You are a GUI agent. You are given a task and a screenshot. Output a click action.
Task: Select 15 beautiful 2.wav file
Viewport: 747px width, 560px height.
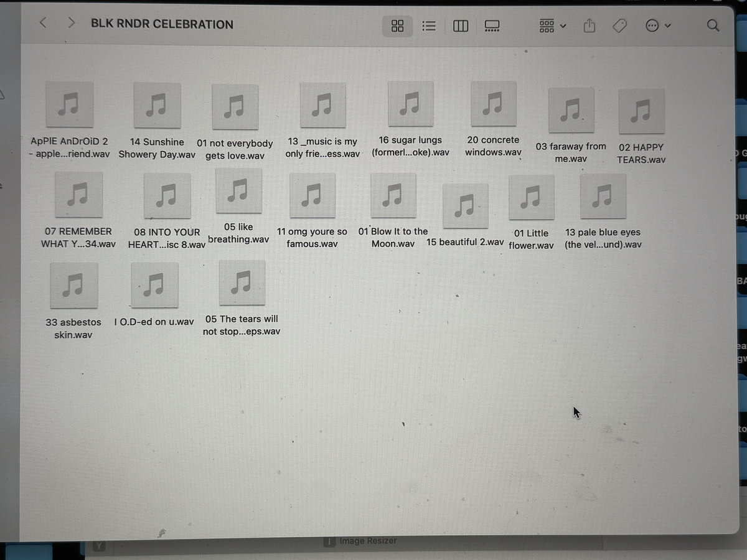pyautogui.click(x=465, y=207)
